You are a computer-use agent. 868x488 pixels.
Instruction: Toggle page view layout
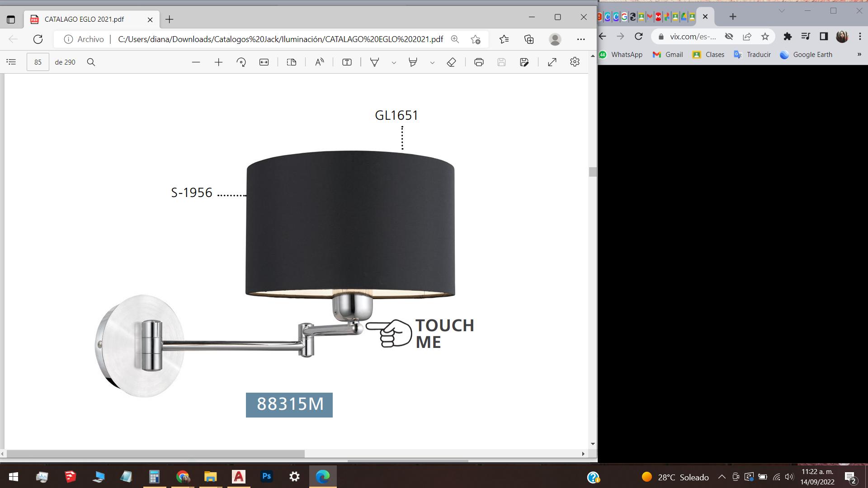click(x=292, y=62)
